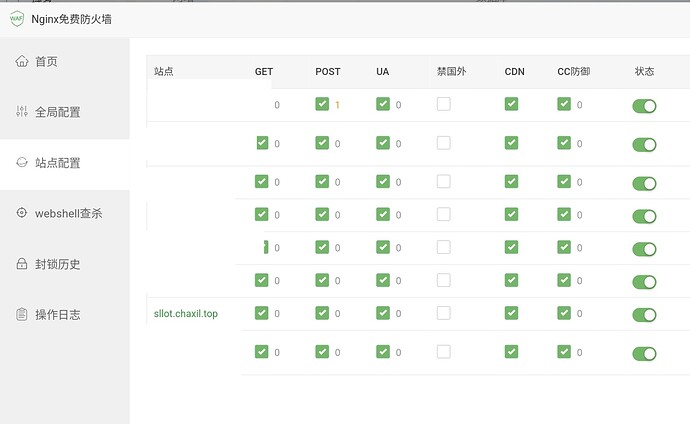Switch off status toggle in last row
This screenshot has height=424, width=690.
tap(644, 353)
